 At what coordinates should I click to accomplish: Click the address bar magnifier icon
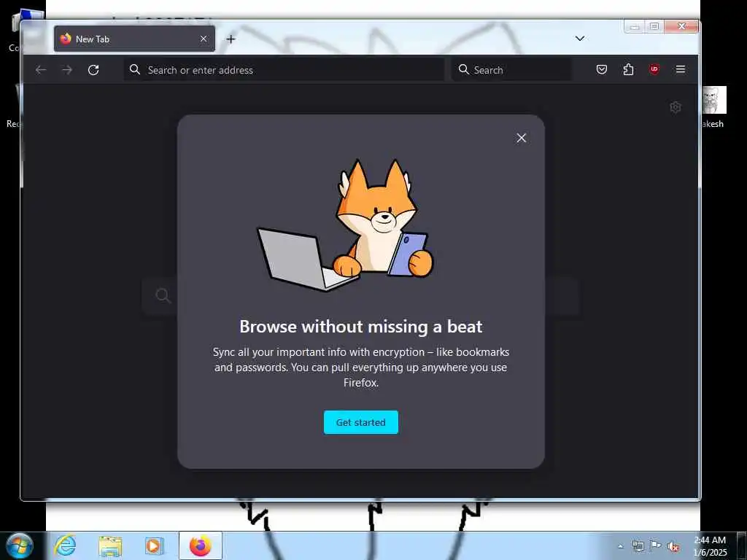(135, 69)
